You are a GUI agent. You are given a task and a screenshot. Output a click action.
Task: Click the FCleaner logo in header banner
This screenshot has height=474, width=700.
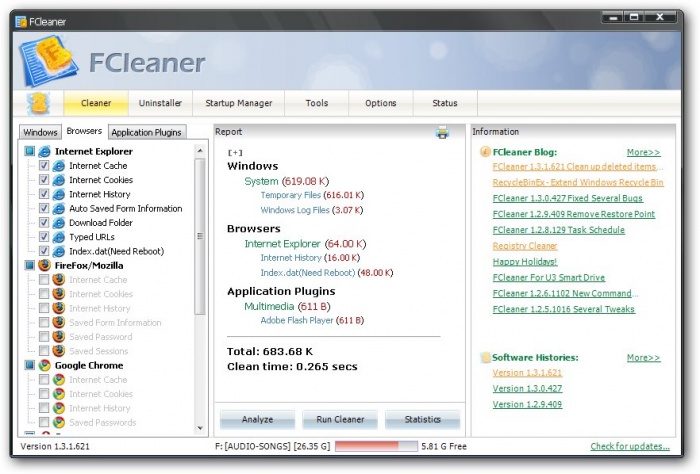(x=48, y=61)
